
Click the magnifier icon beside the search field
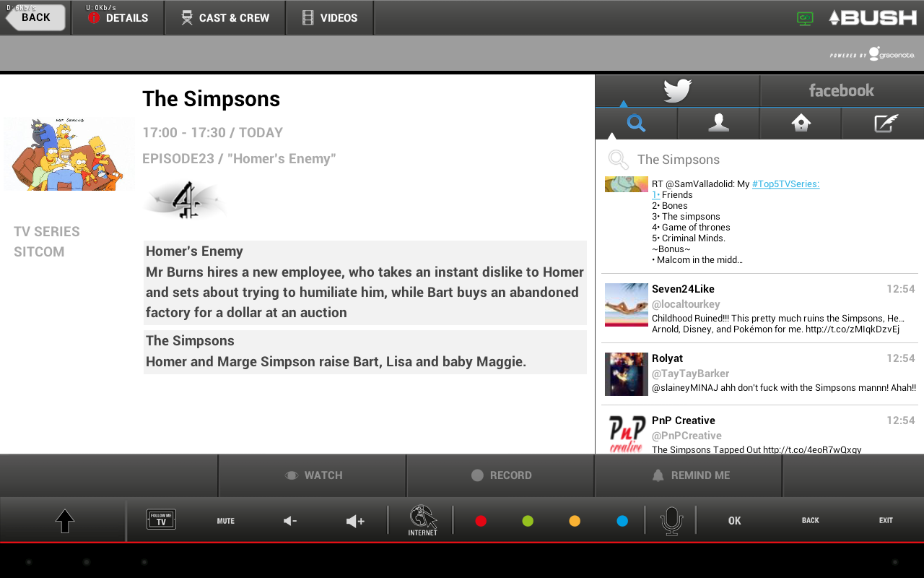click(618, 160)
